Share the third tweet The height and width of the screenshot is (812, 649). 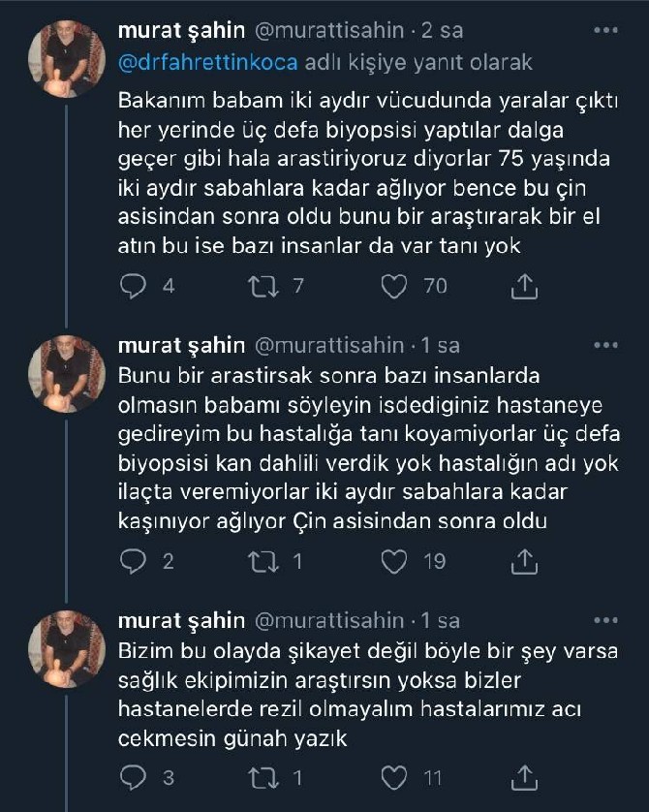coord(524,775)
